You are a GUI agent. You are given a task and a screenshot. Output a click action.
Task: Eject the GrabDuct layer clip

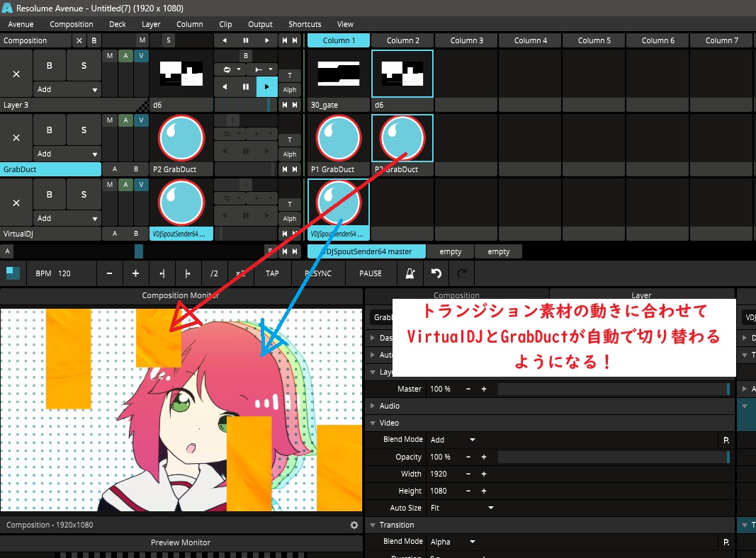click(16, 138)
